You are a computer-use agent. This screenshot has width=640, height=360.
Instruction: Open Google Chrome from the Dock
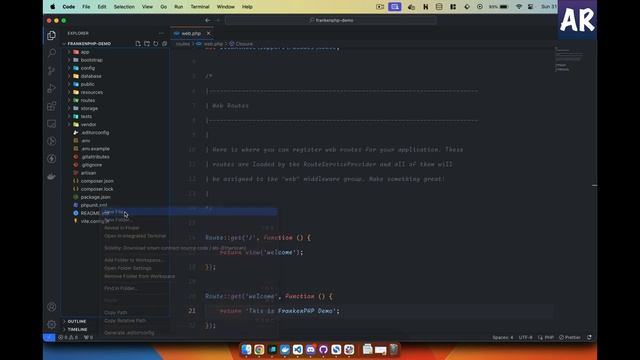pyautogui.click(x=259, y=349)
